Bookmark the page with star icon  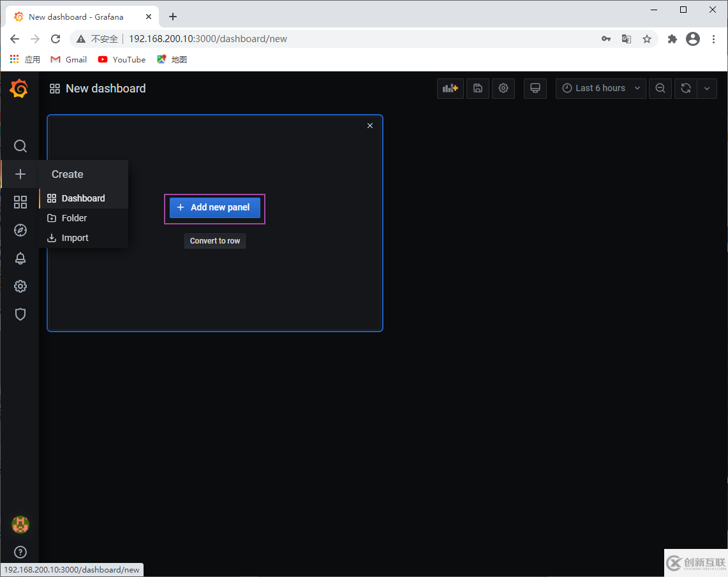click(x=647, y=39)
